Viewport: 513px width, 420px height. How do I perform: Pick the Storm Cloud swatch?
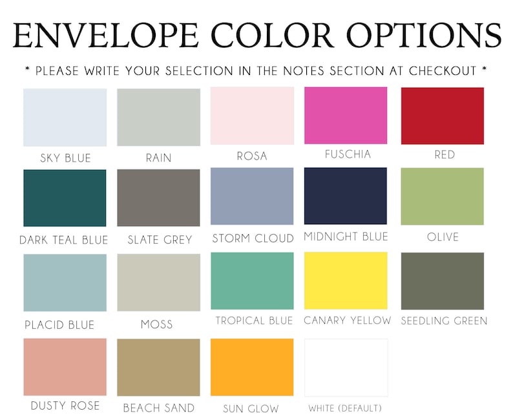(252, 196)
